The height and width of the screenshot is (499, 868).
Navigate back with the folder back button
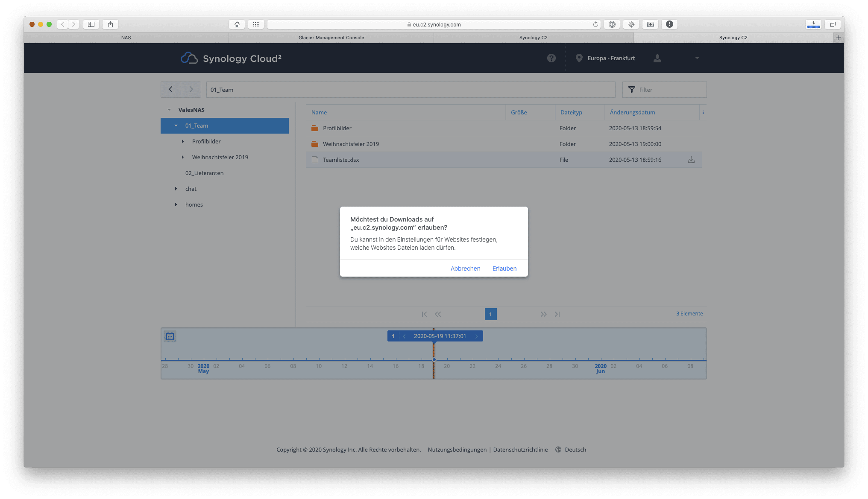coord(171,90)
